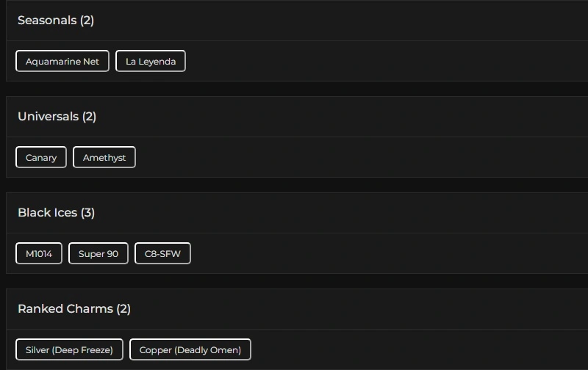
Task: Click the Aquamarine Net tag
Action: coord(62,61)
